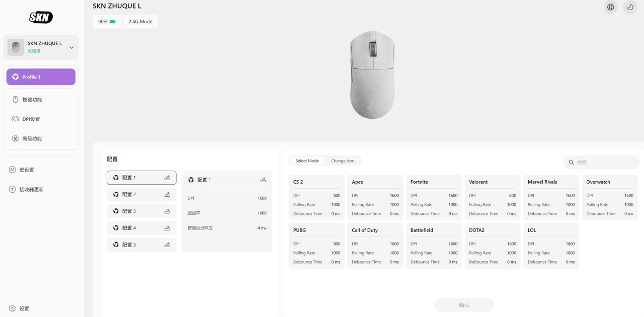Switch to the Select Mode tab
This screenshot has height=317, width=644.
click(307, 161)
